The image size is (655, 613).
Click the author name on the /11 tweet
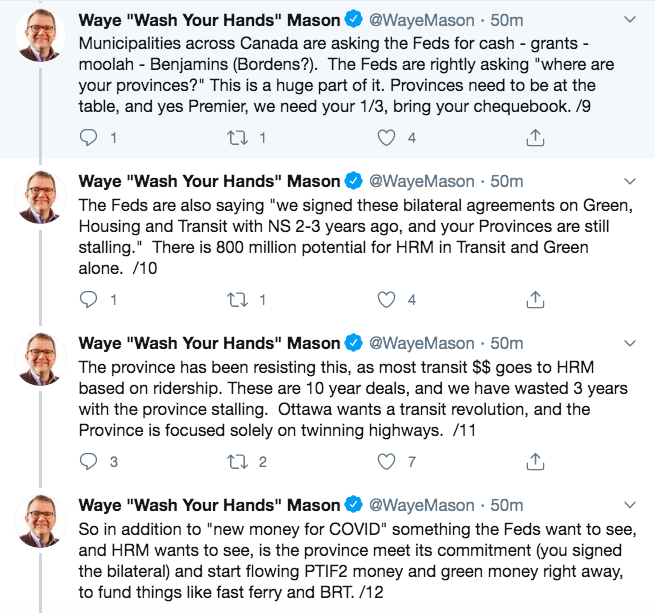click(x=209, y=343)
